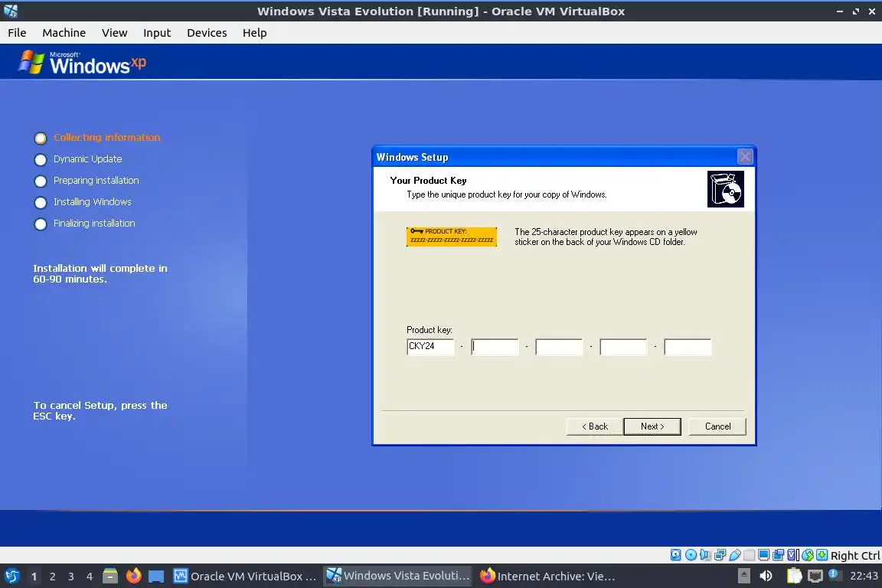Click the fifth product key field
Viewport: 882px width, 588px height.
[x=688, y=347]
